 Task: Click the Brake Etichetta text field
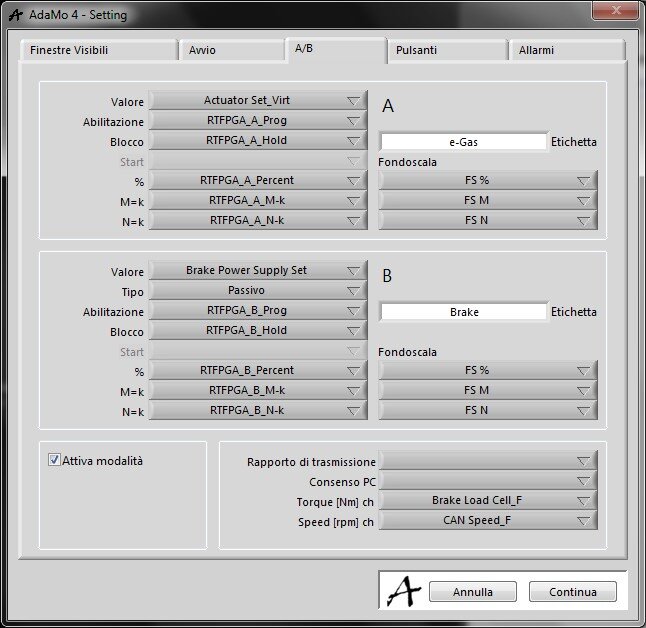click(464, 312)
